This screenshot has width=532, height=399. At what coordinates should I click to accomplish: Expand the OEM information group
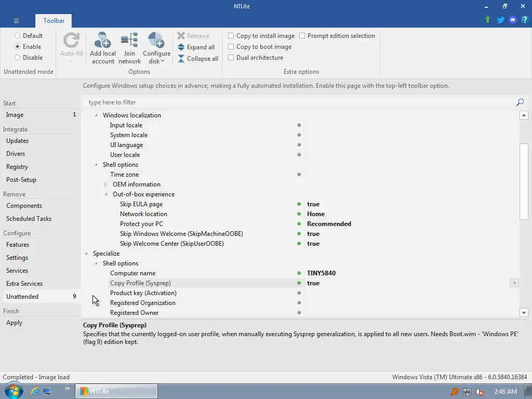(105, 184)
